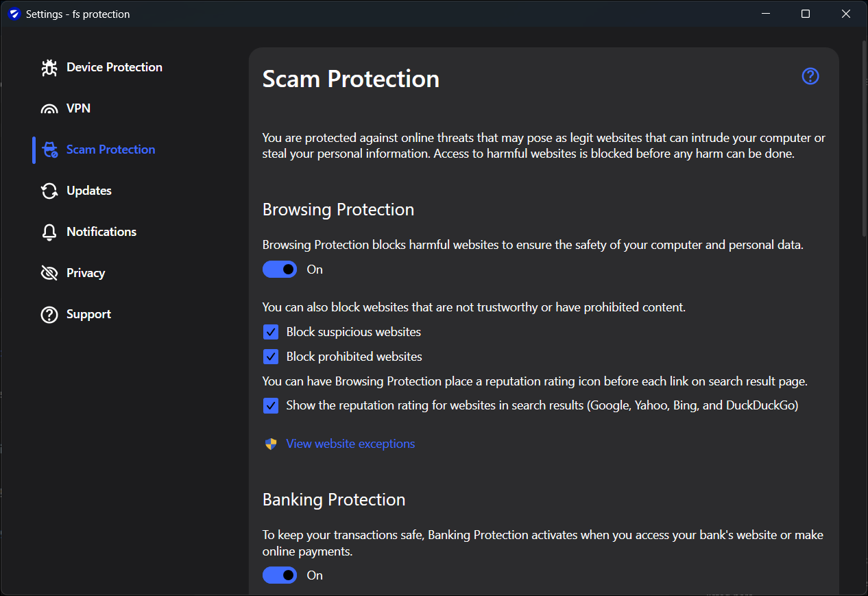
Task: Go to the Updates settings section
Action: coord(89,191)
